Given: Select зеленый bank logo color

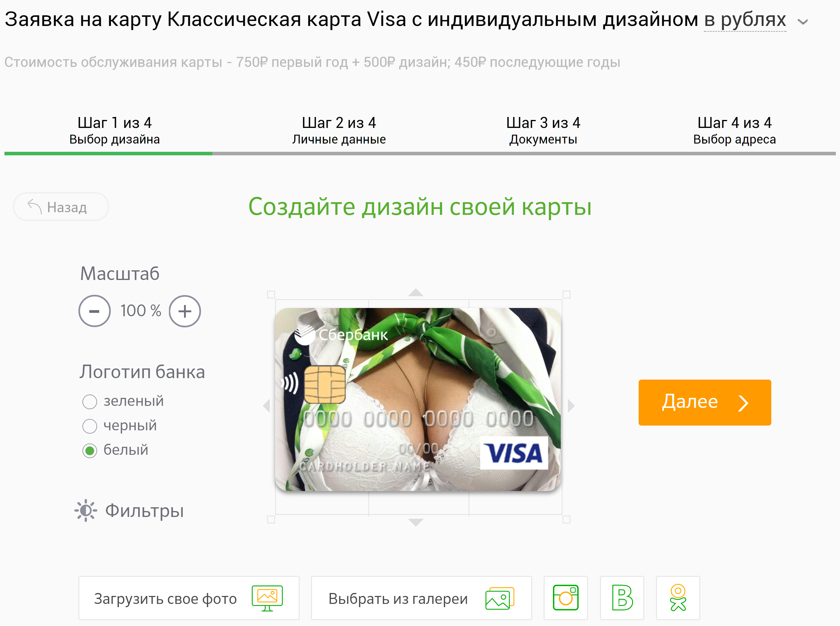Looking at the screenshot, I should click(90, 402).
